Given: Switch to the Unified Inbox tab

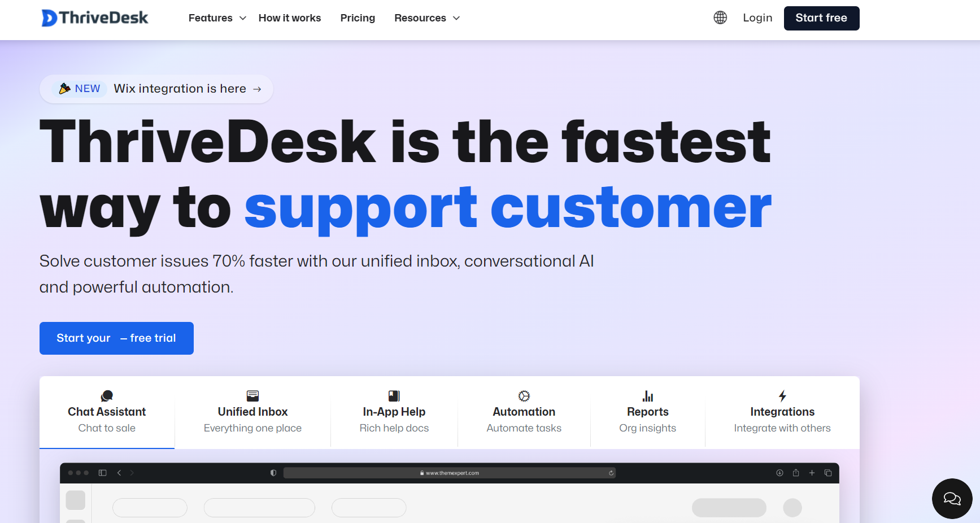Looking at the screenshot, I should [252, 412].
